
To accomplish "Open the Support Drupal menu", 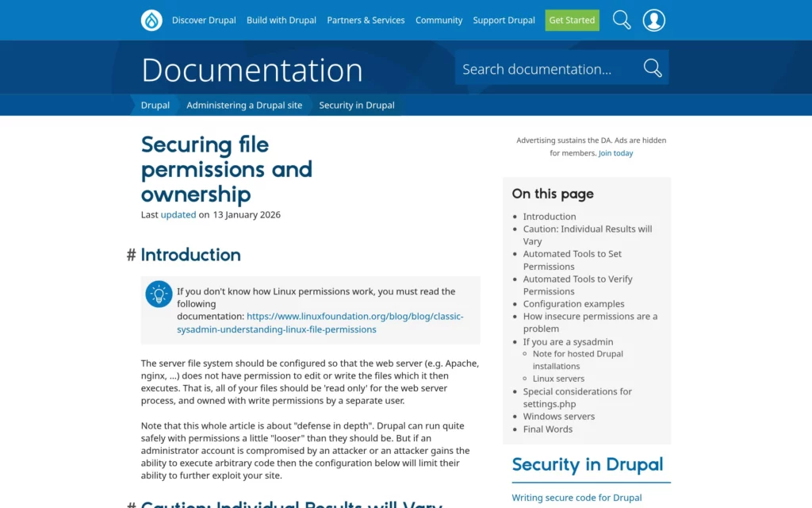I will pyautogui.click(x=504, y=20).
